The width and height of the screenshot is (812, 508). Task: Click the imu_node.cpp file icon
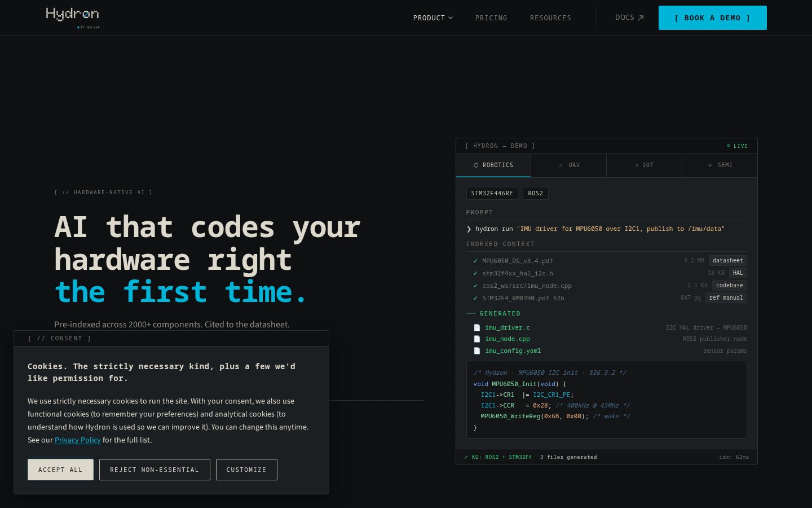pyautogui.click(x=476, y=339)
